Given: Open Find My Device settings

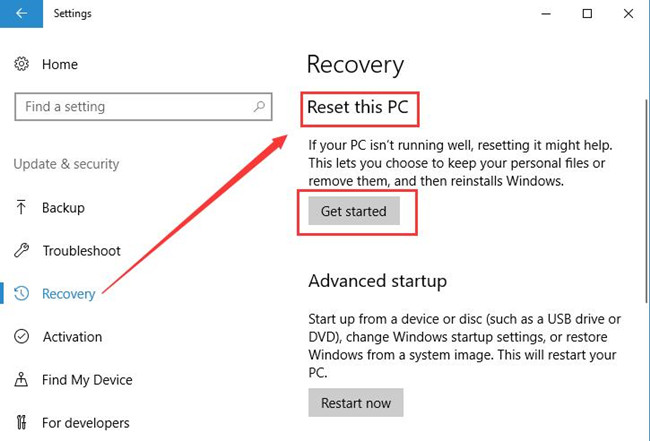Looking at the screenshot, I should [x=87, y=380].
